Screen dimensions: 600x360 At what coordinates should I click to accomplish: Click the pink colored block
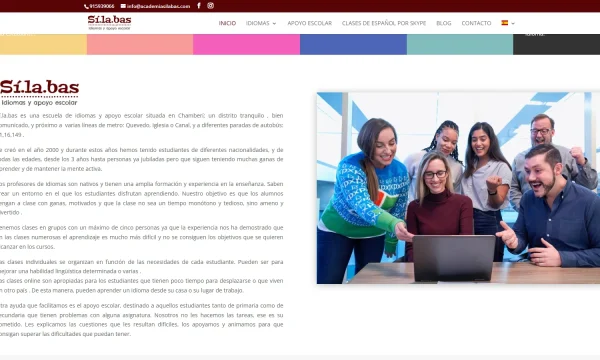tap(246, 44)
